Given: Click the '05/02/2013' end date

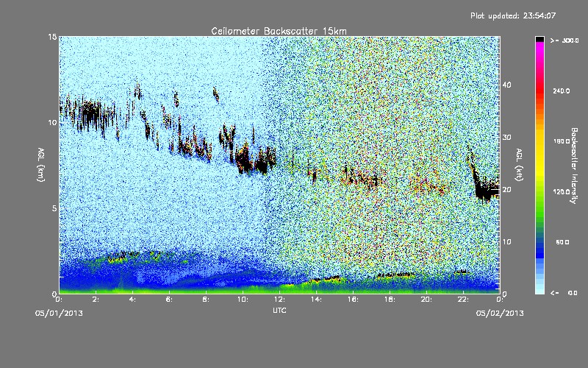Looking at the screenshot, I should (x=500, y=314).
